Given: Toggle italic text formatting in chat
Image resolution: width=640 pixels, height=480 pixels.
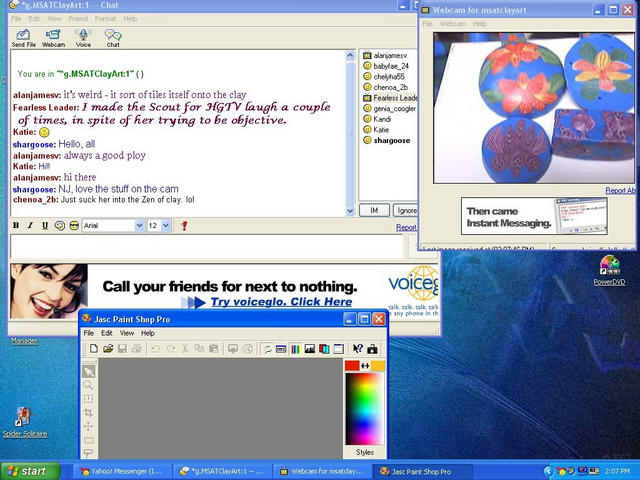Looking at the screenshot, I should tap(30, 225).
